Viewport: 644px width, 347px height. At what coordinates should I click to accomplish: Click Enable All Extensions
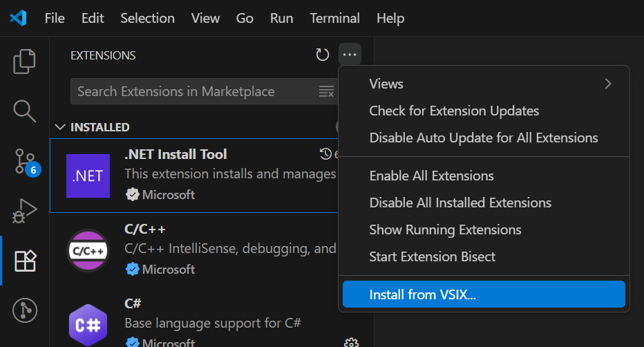(x=431, y=176)
